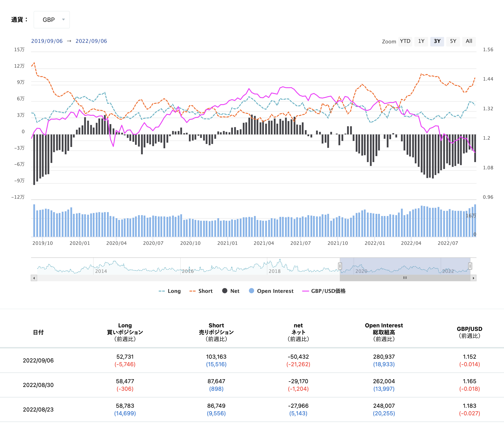Click the Long value 52,731
The height and width of the screenshot is (425, 504).
point(125,357)
